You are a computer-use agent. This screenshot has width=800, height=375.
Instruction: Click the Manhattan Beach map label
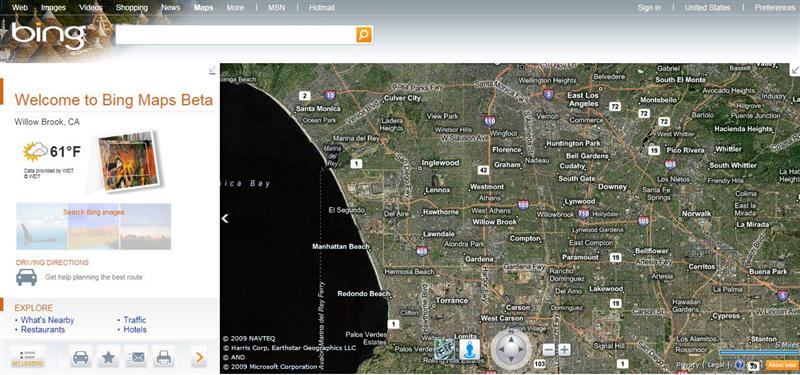point(341,246)
